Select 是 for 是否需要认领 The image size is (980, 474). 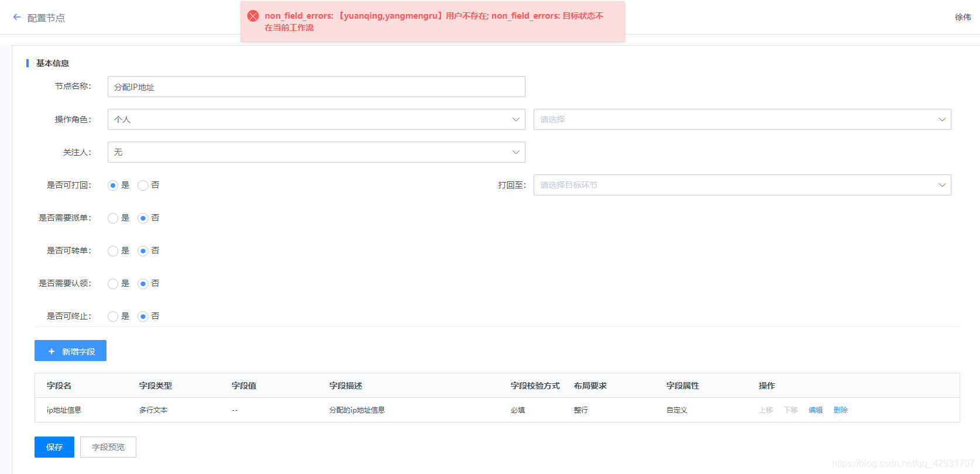(113, 284)
